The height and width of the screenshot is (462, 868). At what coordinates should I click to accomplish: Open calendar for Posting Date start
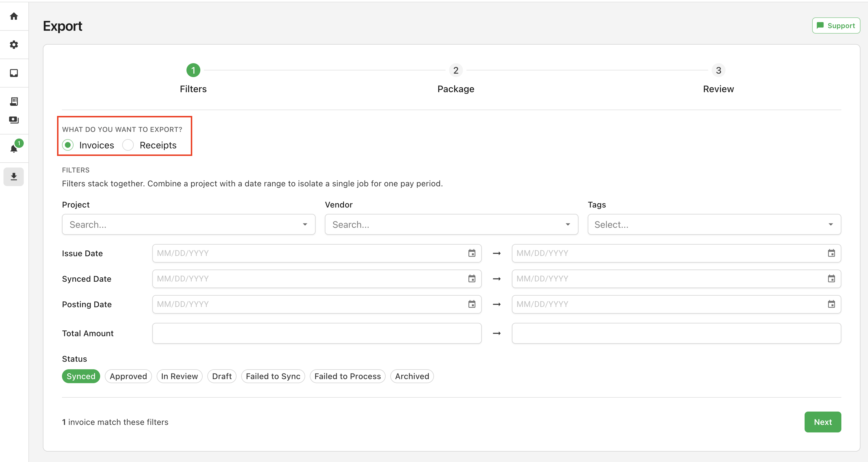pos(472,304)
